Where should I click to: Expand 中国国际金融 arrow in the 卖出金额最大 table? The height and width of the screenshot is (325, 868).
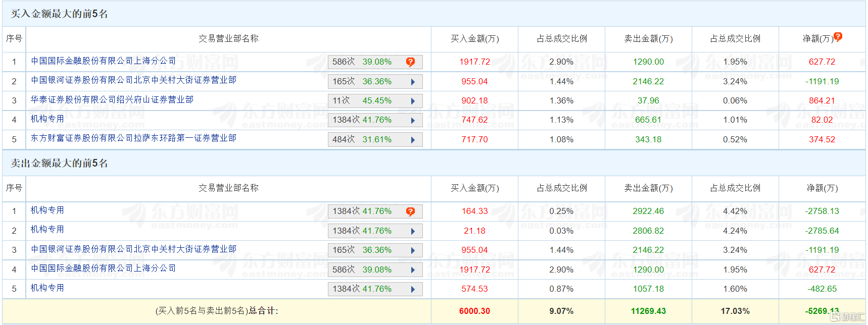(x=413, y=270)
